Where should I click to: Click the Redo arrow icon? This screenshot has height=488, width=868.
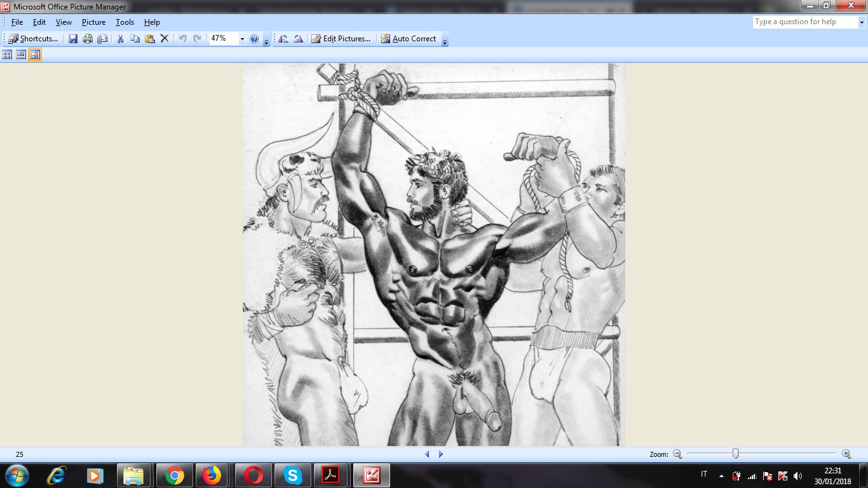click(197, 39)
